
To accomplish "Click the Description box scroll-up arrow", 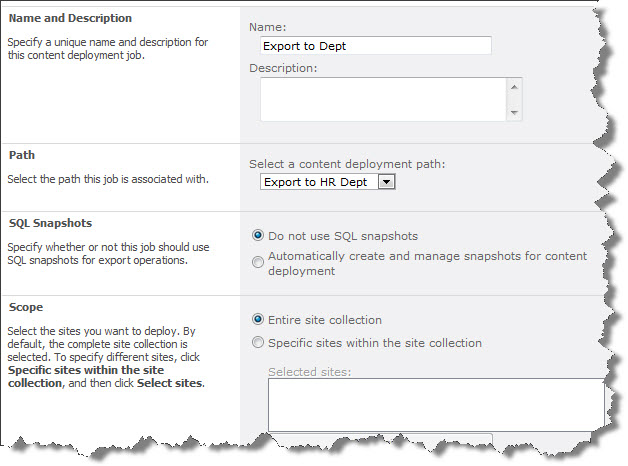I will [514, 87].
